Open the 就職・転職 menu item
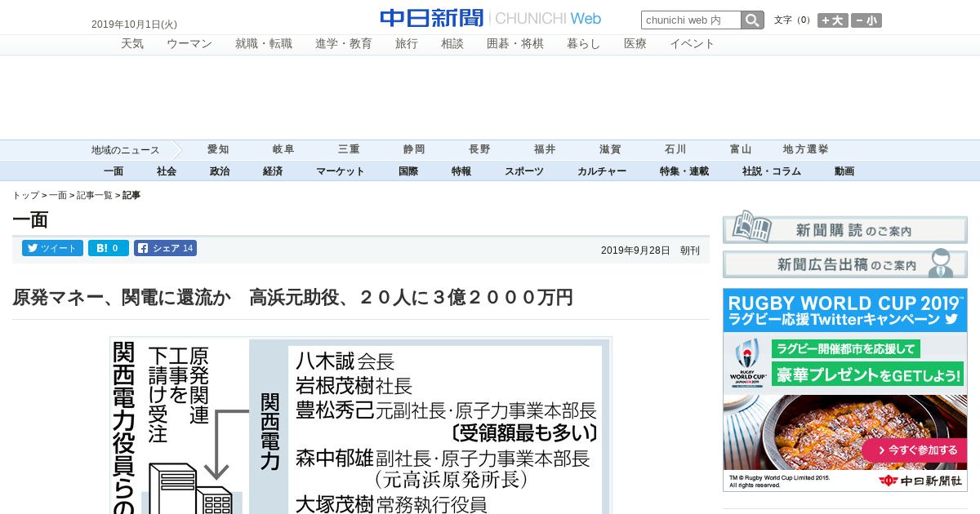 [x=264, y=44]
